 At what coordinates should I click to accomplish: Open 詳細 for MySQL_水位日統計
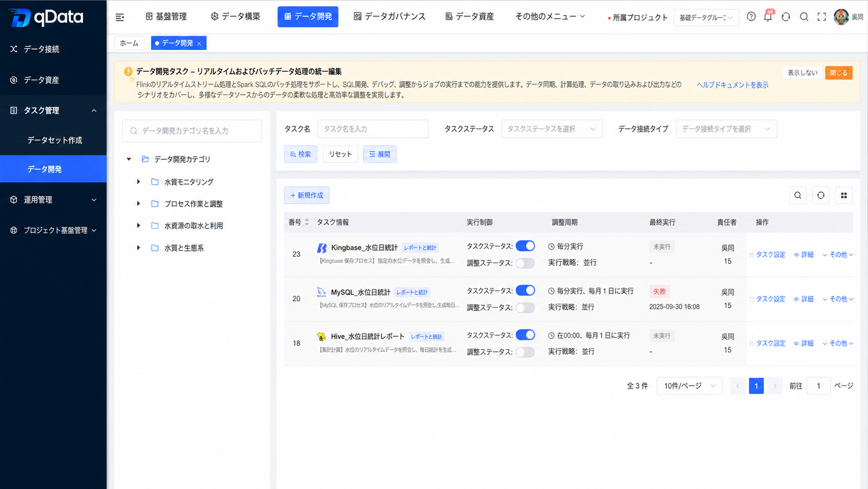point(804,299)
